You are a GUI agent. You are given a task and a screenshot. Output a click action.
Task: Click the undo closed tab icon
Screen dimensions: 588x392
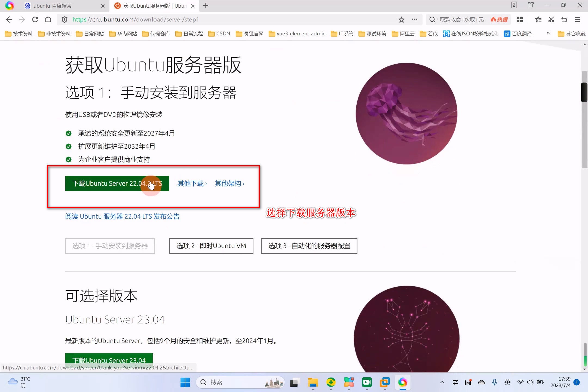564,20
